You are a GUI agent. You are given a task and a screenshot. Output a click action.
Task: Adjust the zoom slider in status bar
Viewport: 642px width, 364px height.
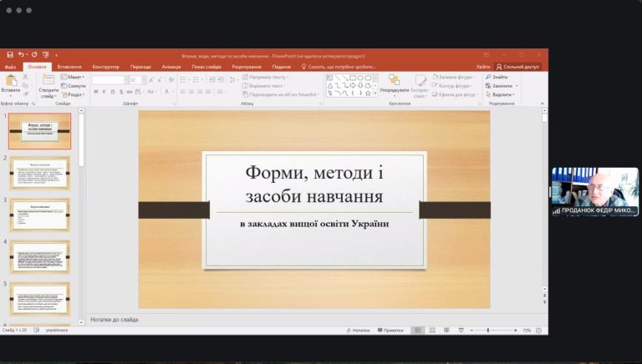coord(488,331)
